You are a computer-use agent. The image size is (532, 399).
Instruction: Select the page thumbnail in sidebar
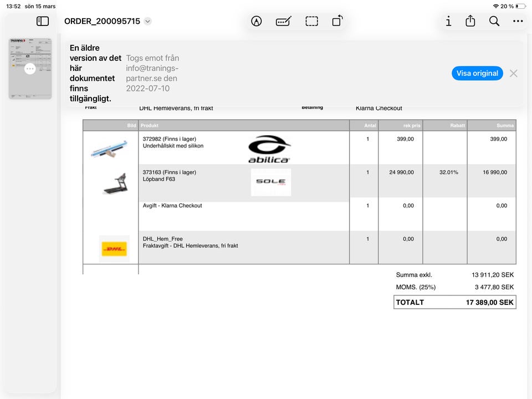[x=30, y=69]
